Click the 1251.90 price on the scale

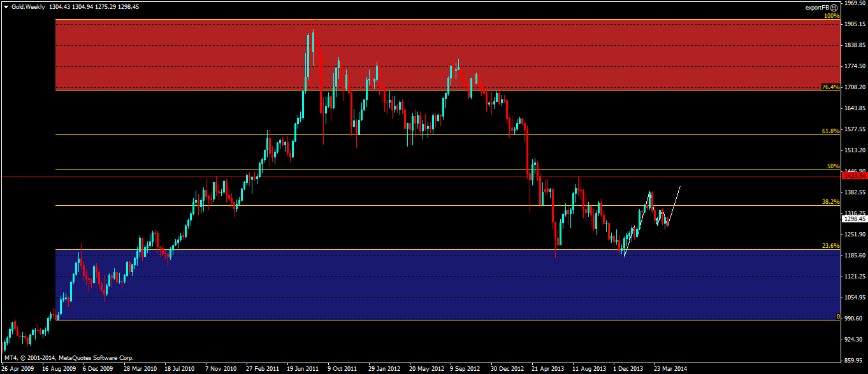pyautogui.click(x=854, y=234)
